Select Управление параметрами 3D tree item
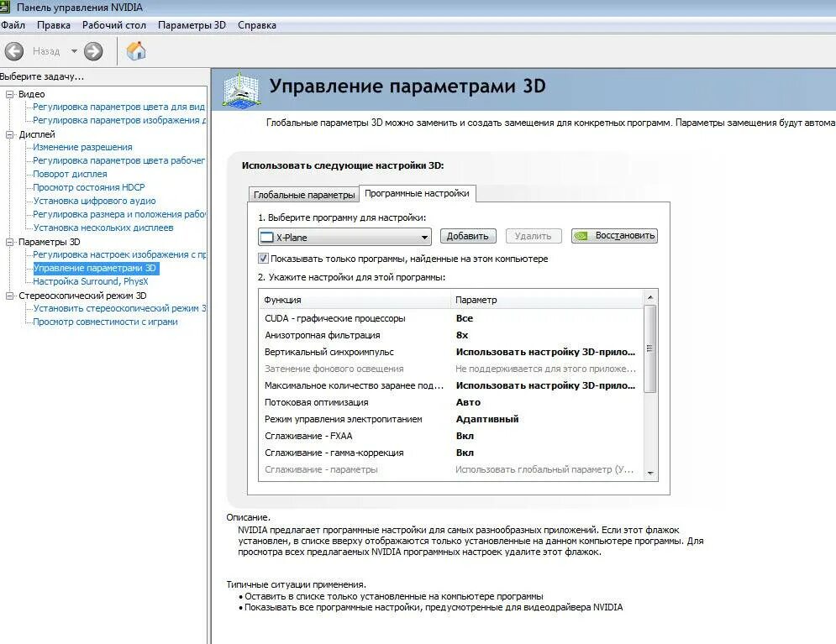This screenshot has width=836, height=644. [95, 268]
